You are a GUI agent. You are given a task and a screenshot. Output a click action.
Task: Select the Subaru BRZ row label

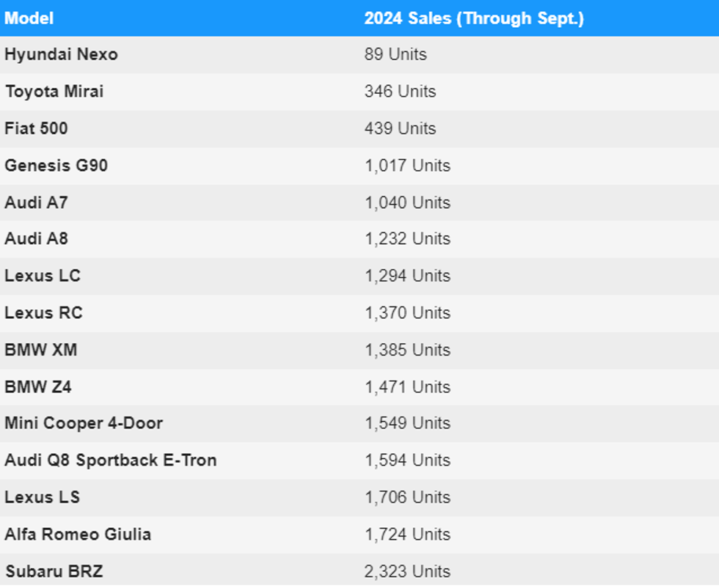[x=54, y=571]
